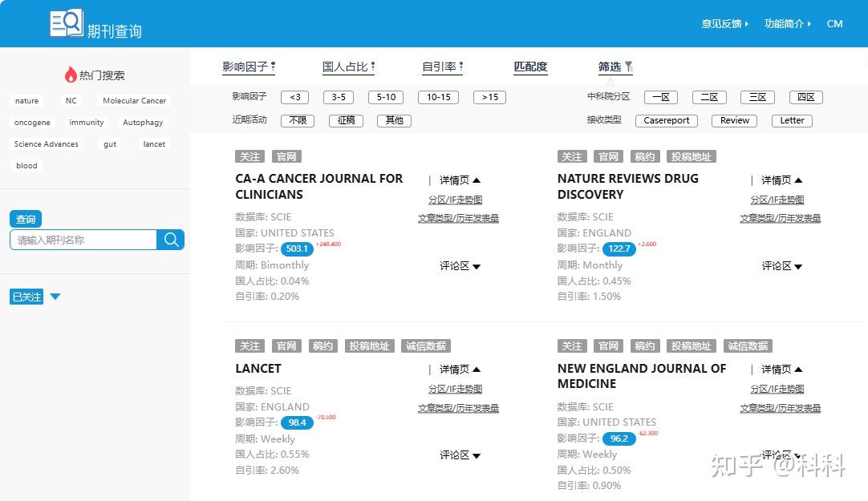The width and height of the screenshot is (868, 501).
Task: Select 征稿 for recent activity
Action: tap(346, 120)
